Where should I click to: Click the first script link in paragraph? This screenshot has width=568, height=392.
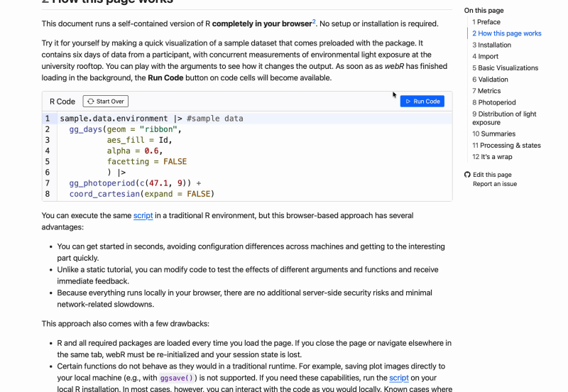[143, 215]
